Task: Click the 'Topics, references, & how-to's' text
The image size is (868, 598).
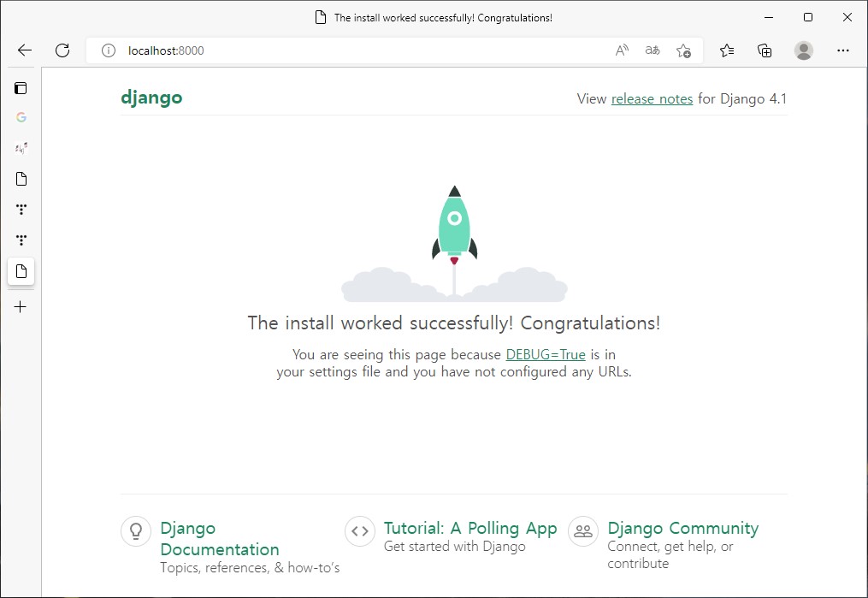Action: [x=250, y=567]
